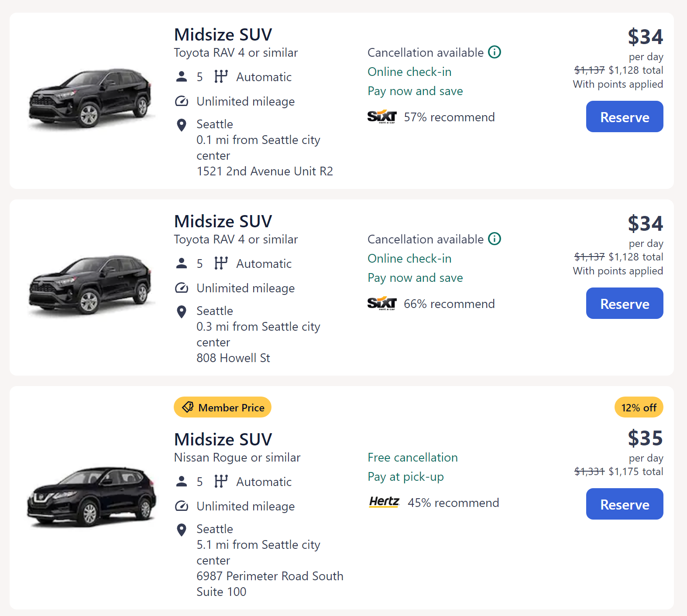Open the Nissan Rogue Midsize SUV title
Image resolution: width=687 pixels, height=616 pixels.
pyautogui.click(x=223, y=440)
